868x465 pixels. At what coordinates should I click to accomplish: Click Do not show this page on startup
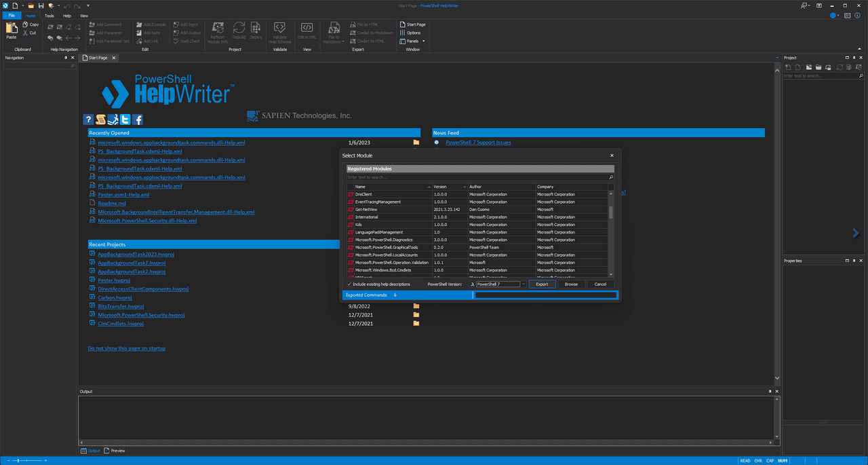[x=126, y=348]
